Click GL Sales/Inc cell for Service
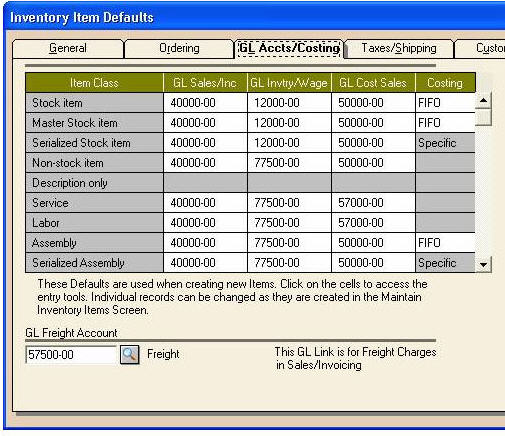This screenshot has height=436, width=505. coord(205,203)
